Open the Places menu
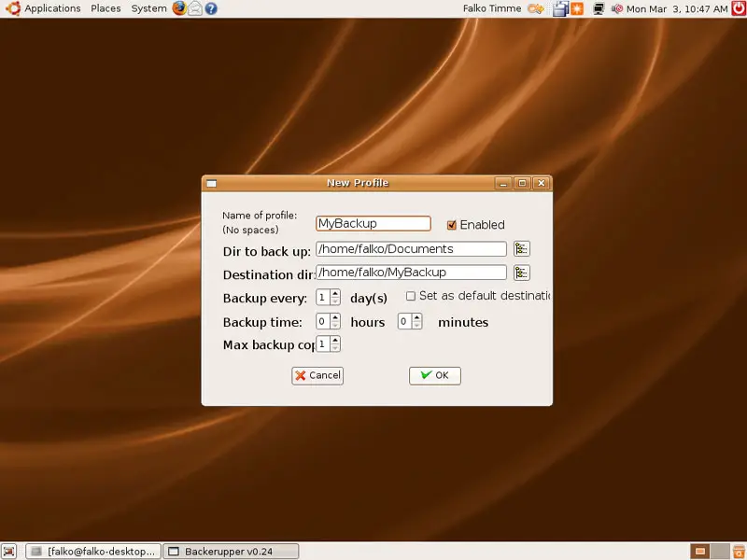Screen dimensions: 747x560 point(106,8)
